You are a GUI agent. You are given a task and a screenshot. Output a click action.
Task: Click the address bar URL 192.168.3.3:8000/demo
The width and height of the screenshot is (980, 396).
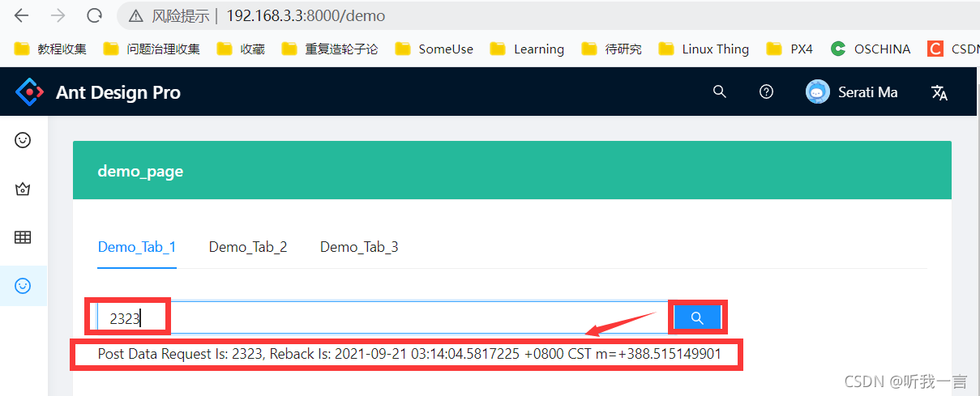306,15
